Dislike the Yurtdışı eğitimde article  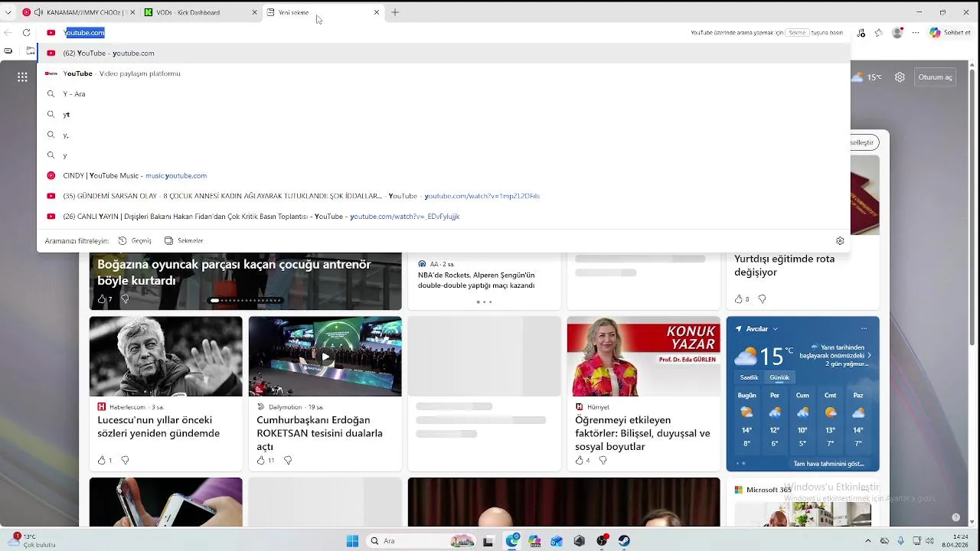[762, 299]
